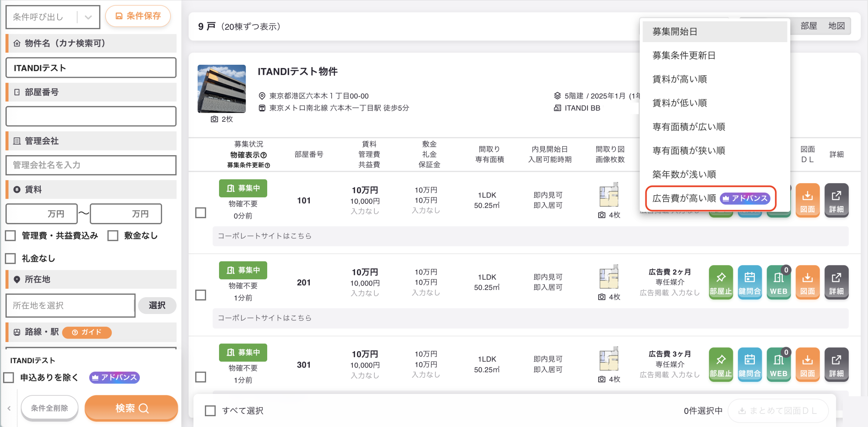Open the 路線・駅 ガイド badge
The height and width of the screenshot is (427, 868).
click(87, 332)
